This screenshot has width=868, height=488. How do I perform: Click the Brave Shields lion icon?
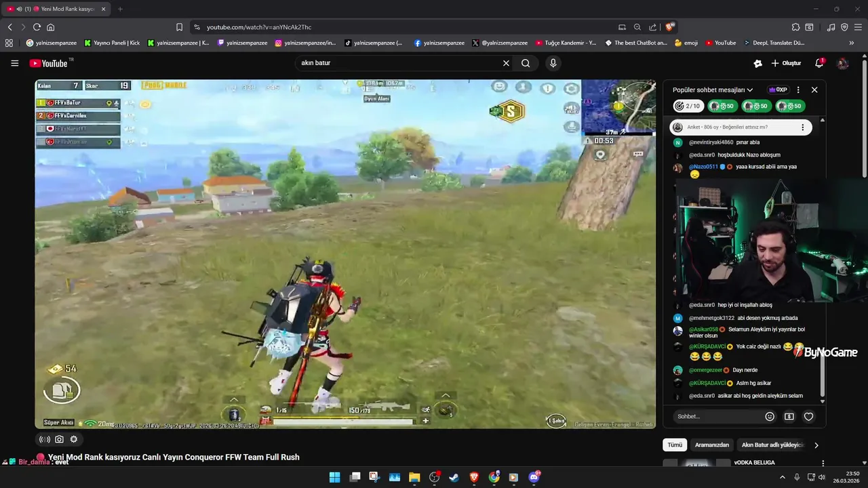pos(669,27)
